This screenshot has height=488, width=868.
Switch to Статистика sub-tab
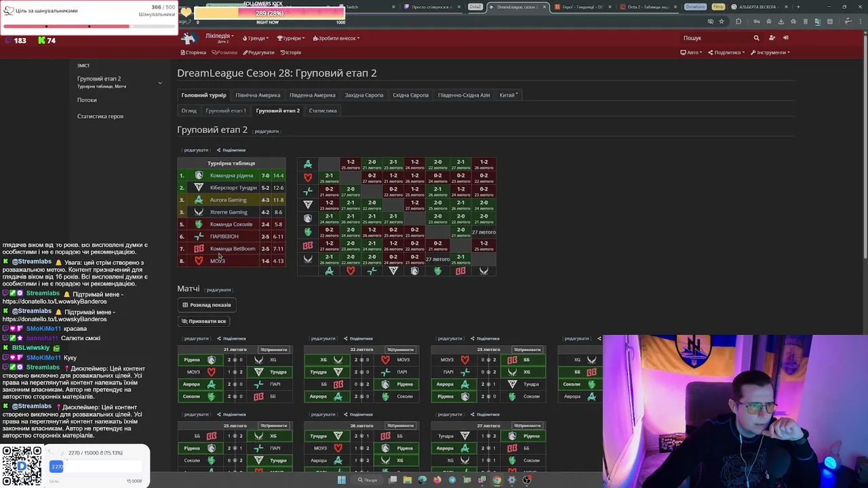(323, 110)
